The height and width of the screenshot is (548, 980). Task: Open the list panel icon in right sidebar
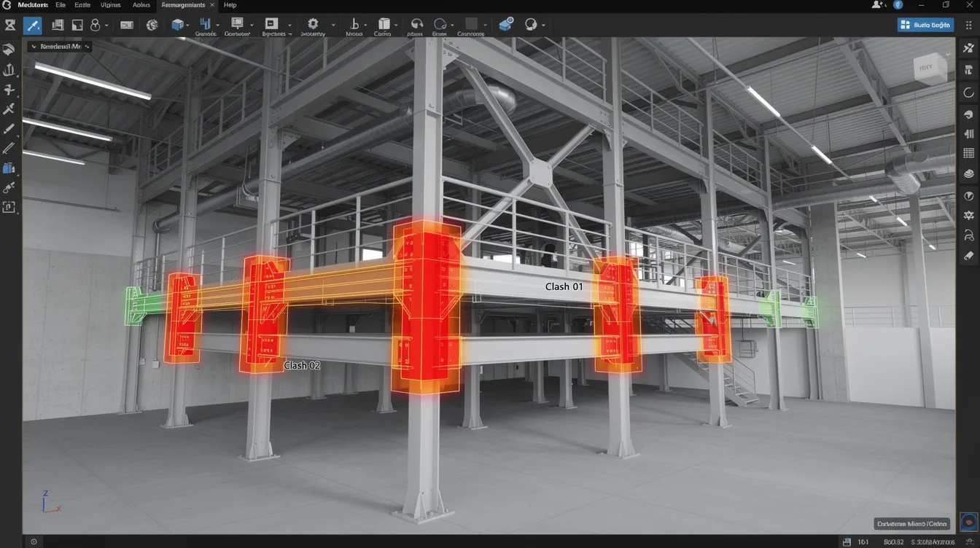coord(968,154)
